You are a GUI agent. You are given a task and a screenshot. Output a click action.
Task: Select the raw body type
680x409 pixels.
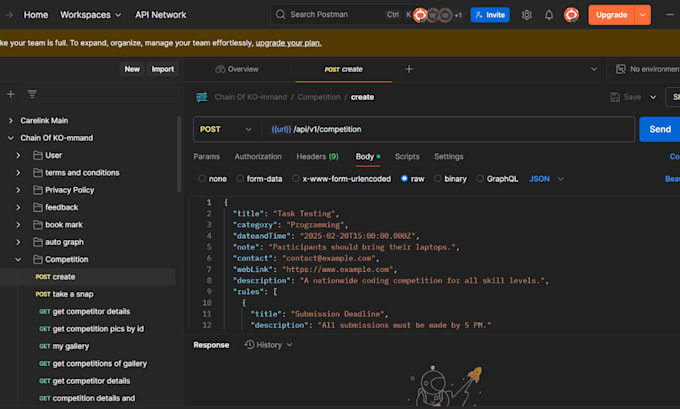coord(404,178)
